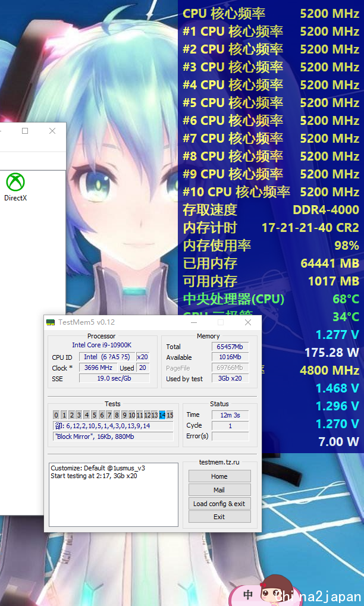
Task: Click the Used field showing 20
Action: pos(143,368)
